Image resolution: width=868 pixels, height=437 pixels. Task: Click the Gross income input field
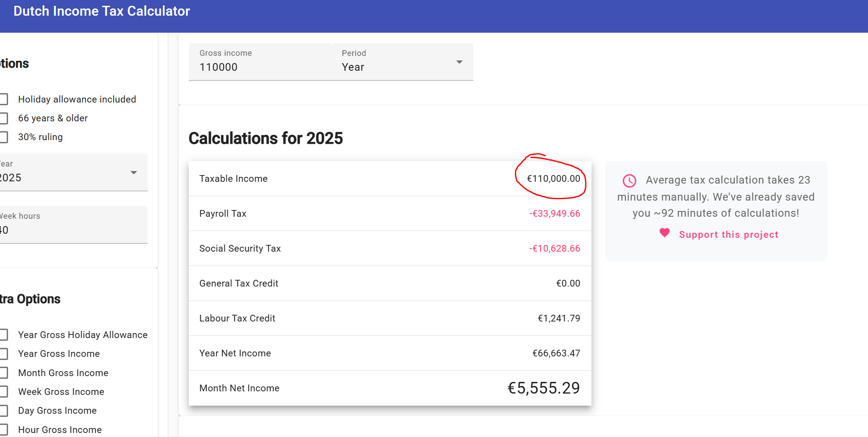[260, 67]
